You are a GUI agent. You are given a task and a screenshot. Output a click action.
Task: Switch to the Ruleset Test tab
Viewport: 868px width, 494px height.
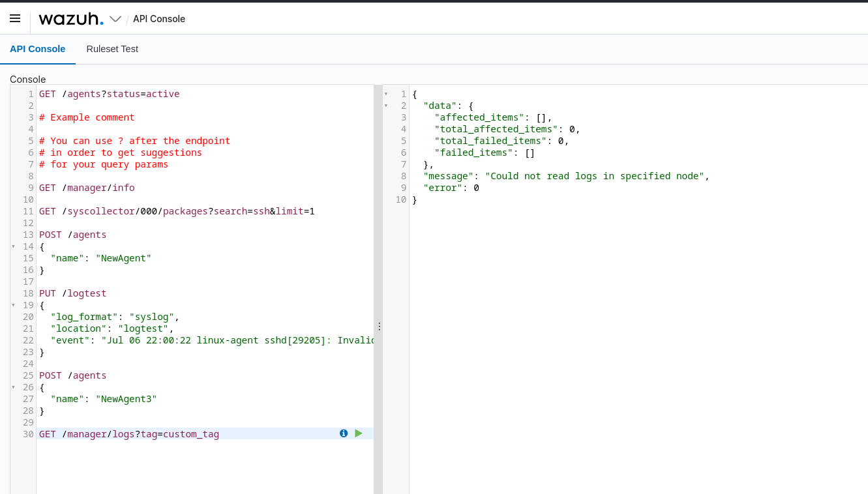(112, 49)
